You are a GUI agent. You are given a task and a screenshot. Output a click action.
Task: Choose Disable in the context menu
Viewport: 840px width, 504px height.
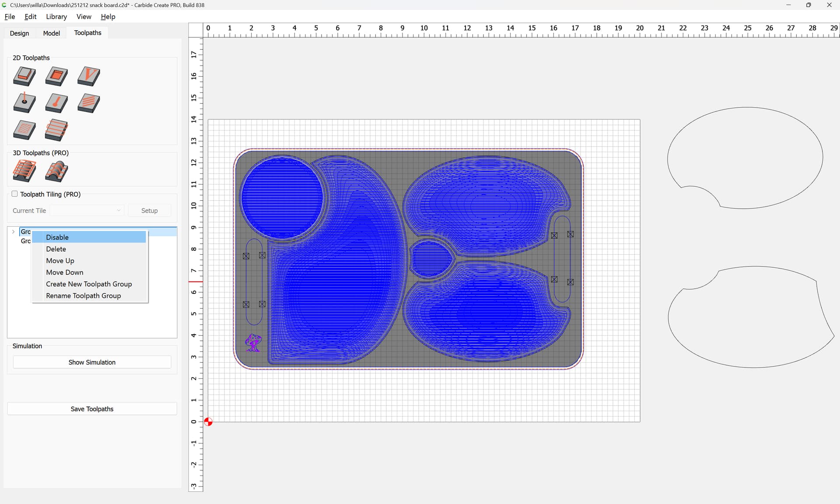point(57,237)
